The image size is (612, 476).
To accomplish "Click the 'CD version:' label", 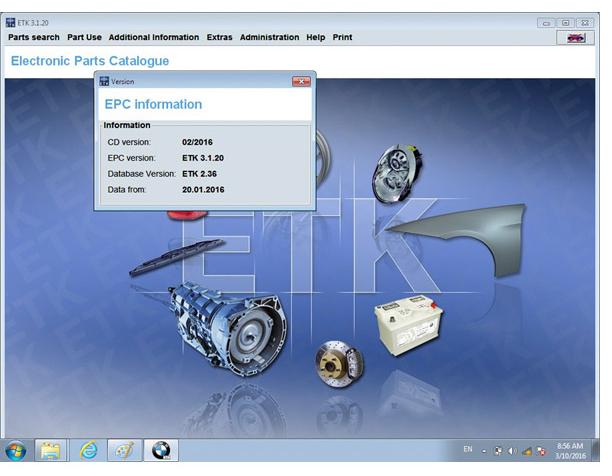I will click(129, 142).
